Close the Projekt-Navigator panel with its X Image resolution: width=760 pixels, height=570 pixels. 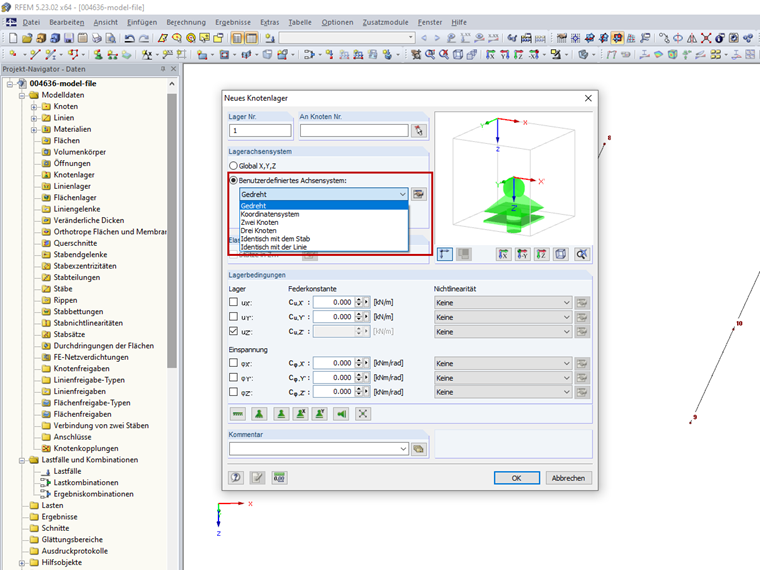(x=173, y=69)
